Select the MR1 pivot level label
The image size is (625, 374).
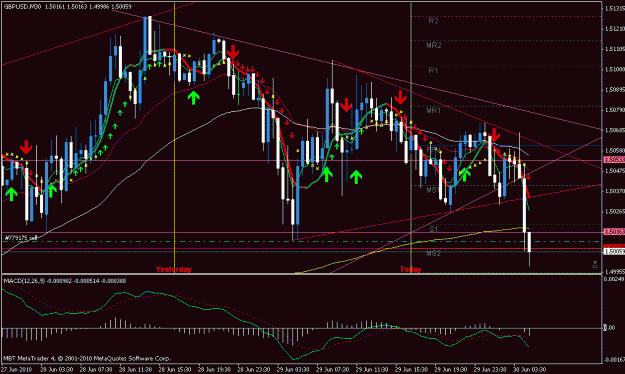(434, 110)
